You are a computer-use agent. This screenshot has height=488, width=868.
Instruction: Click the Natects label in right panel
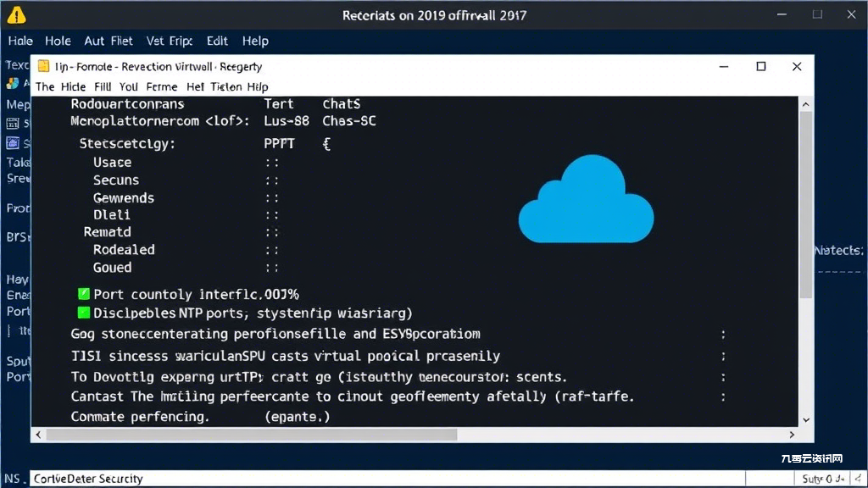[x=839, y=251]
